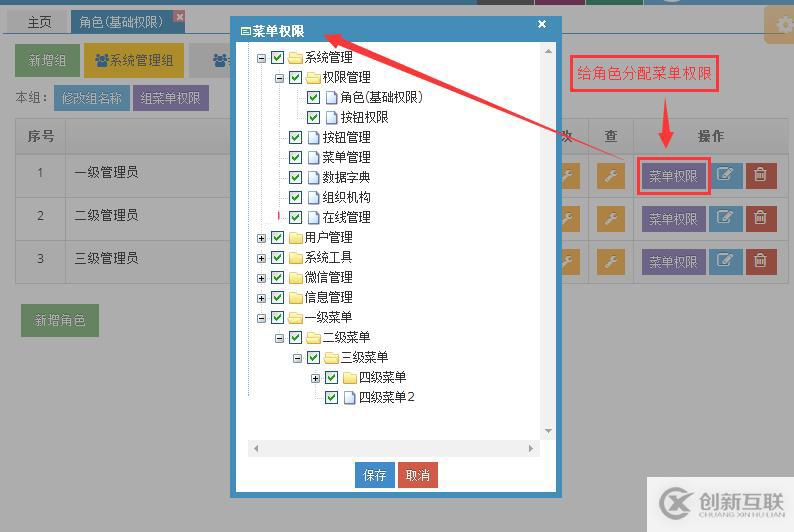Uncheck the 系统管理 checkbox
Image resolution: width=794 pixels, height=532 pixels.
tap(277, 58)
